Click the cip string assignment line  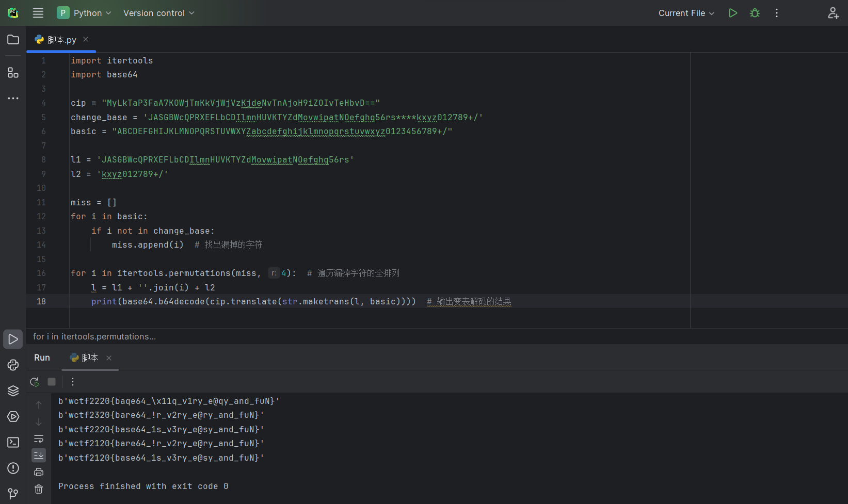coord(226,103)
